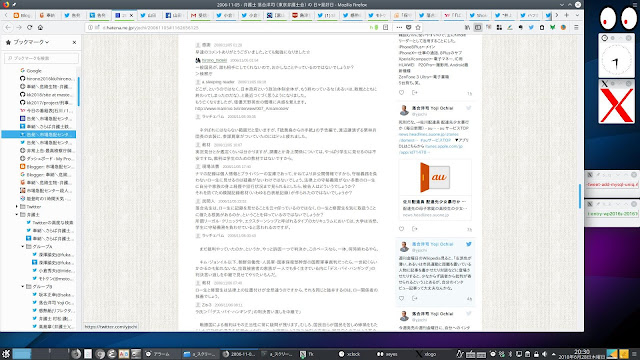640x360 pixels.
Task: Reload the current page
Action: [29, 27]
